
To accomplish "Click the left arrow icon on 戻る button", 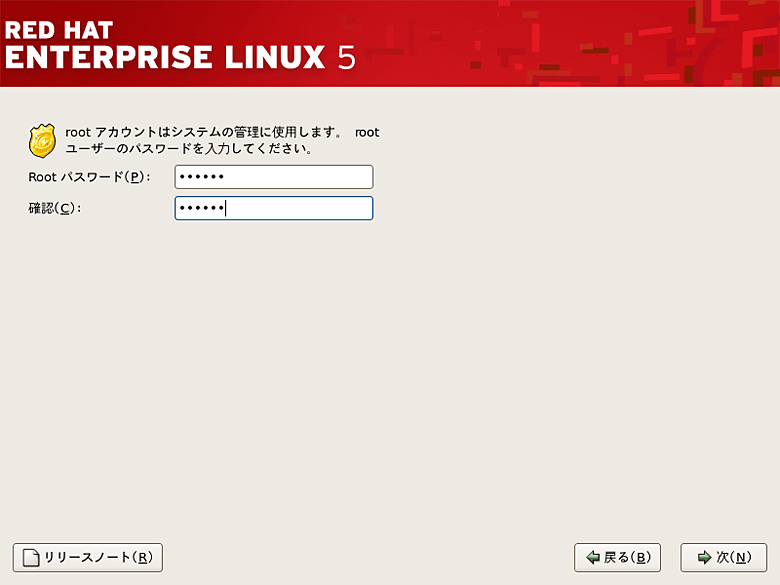I will point(593,558).
